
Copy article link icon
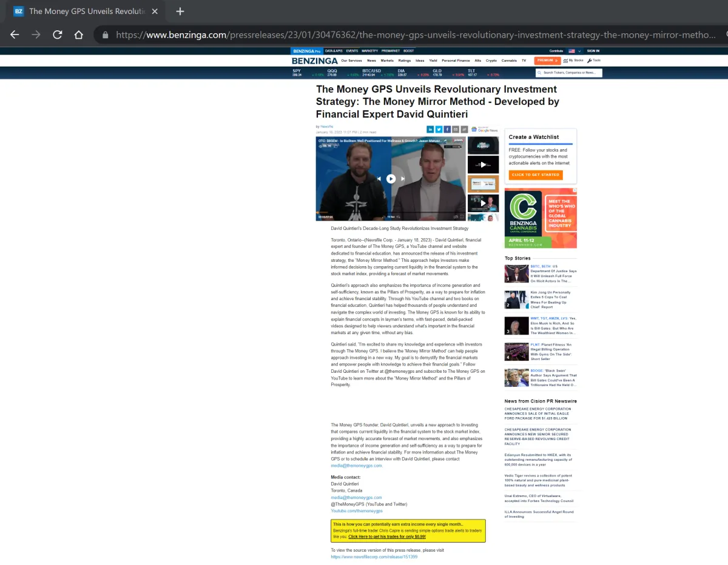click(x=464, y=129)
